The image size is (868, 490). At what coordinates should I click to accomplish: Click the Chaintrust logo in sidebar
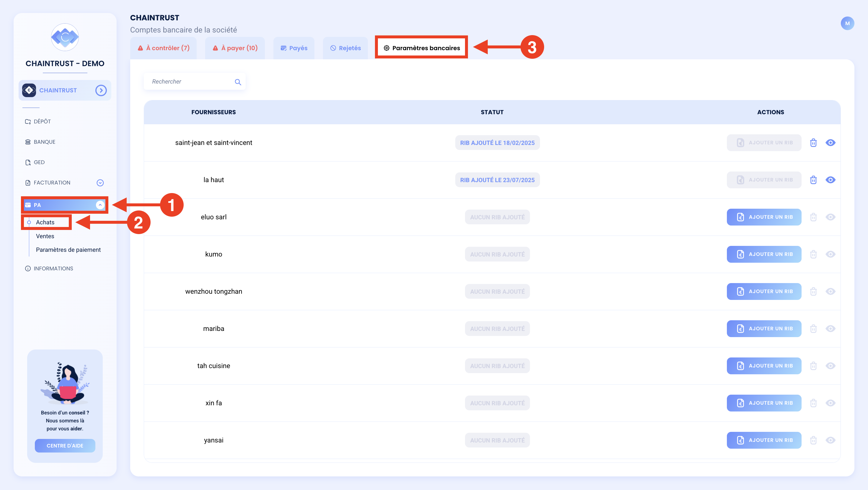(65, 37)
